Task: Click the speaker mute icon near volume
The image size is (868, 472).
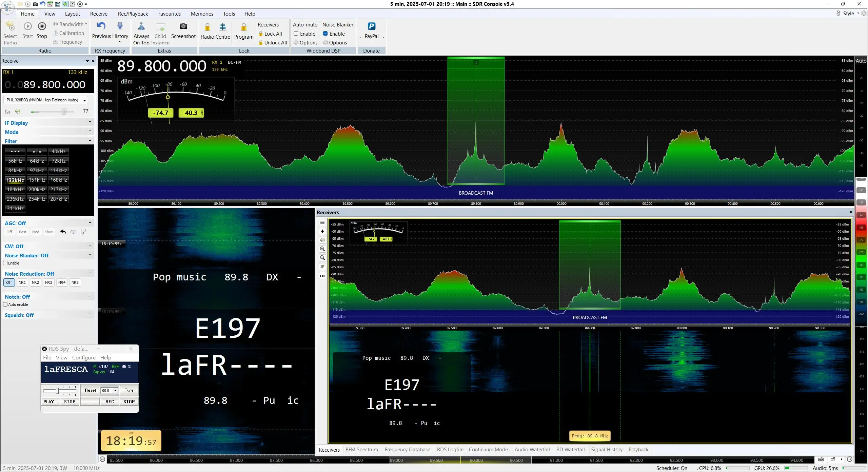Action: pos(18,111)
